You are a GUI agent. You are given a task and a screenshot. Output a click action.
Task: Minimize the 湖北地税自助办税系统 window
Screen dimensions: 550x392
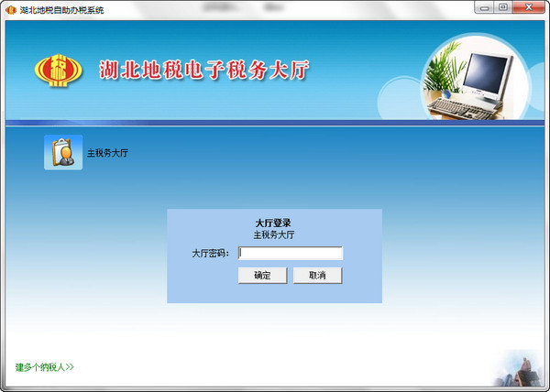484,7
